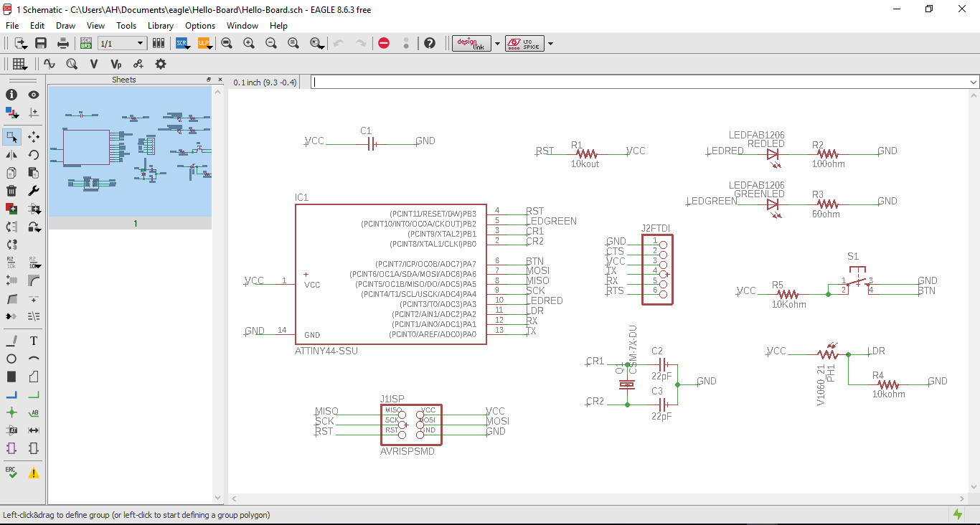Expand the Design Link dropdown arrow
980x525 pixels.
point(497,44)
